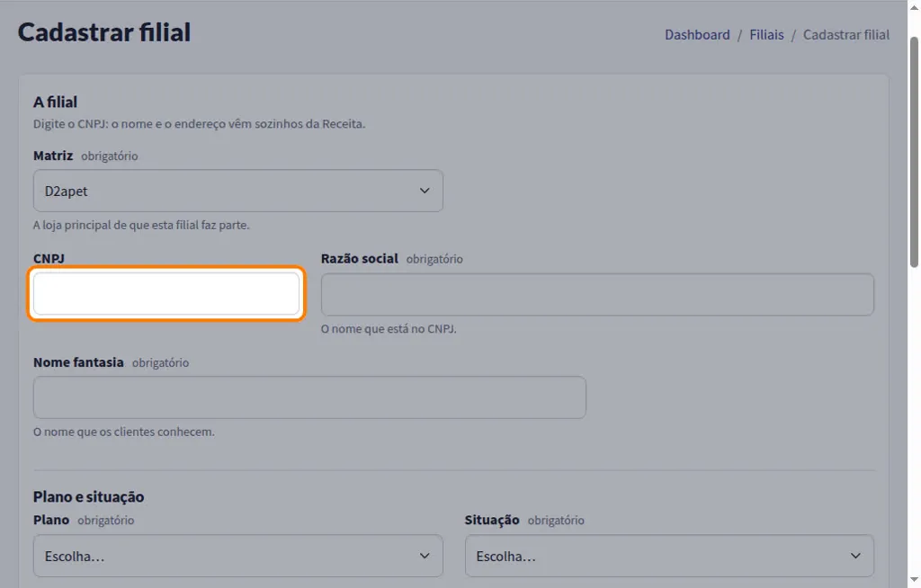The height and width of the screenshot is (588, 921).
Task: Click the Situação field label
Action: pyautogui.click(x=492, y=520)
